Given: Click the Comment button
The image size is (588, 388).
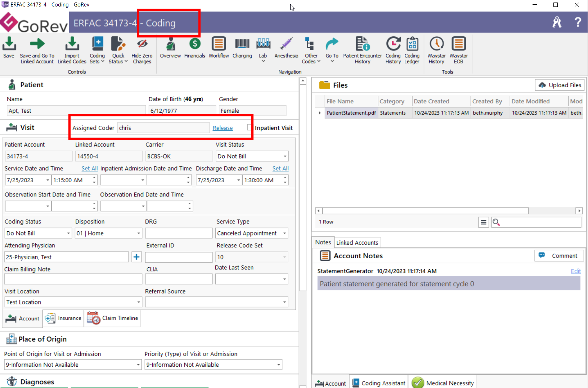Looking at the screenshot, I should (x=559, y=256).
